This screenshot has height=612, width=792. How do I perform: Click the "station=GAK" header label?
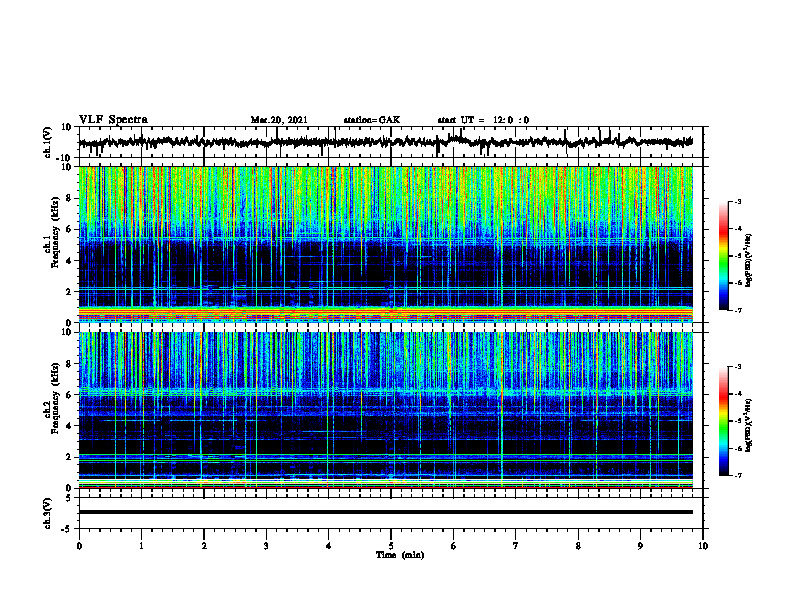pyautogui.click(x=372, y=120)
